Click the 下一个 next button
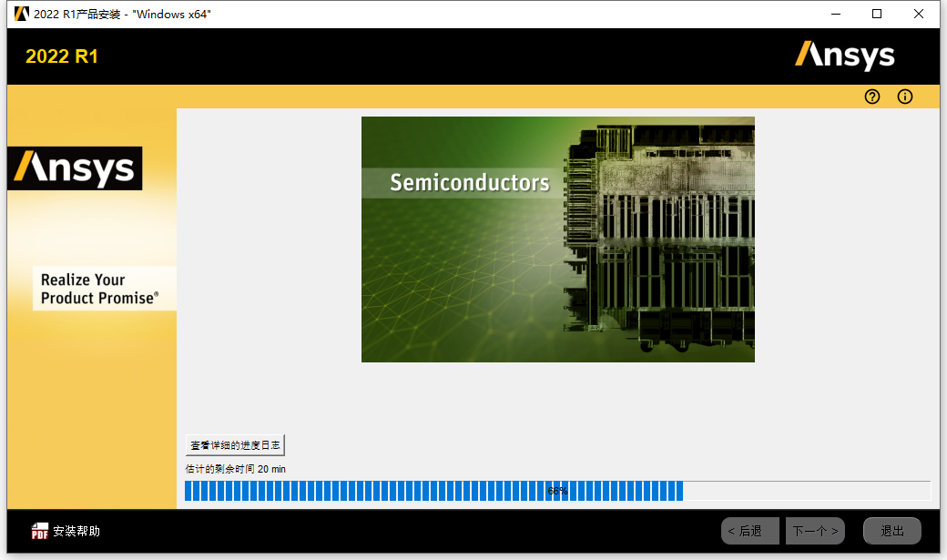This screenshot has width=947, height=560. pyautogui.click(x=815, y=531)
